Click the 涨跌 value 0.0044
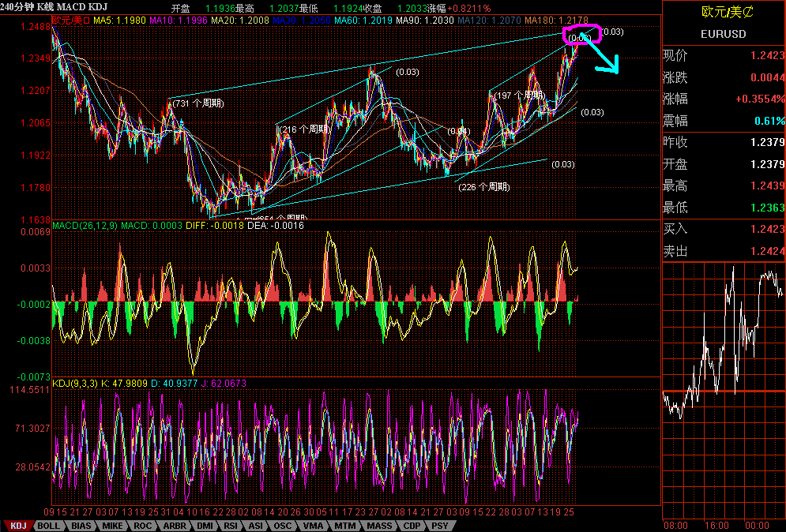Image resolution: width=786 pixels, height=532 pixels. (768, 77)
